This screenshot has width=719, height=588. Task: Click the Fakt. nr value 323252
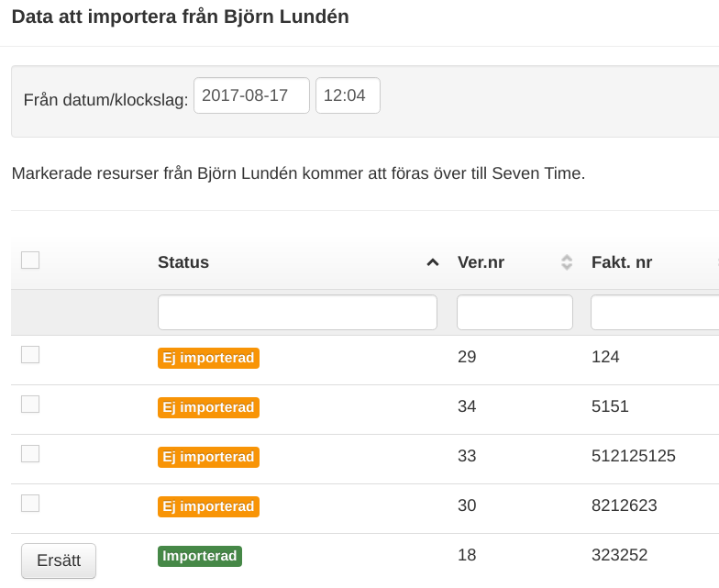coord(620,555)
